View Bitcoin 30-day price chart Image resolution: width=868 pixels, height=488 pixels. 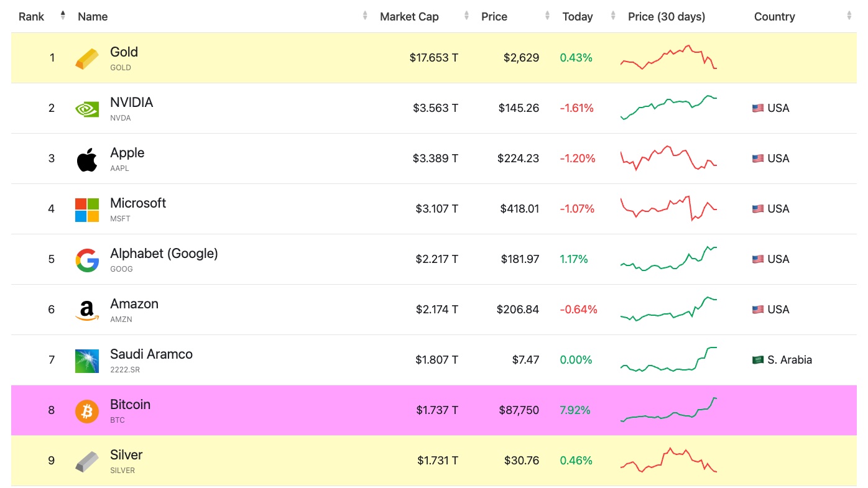pos(668,410)
